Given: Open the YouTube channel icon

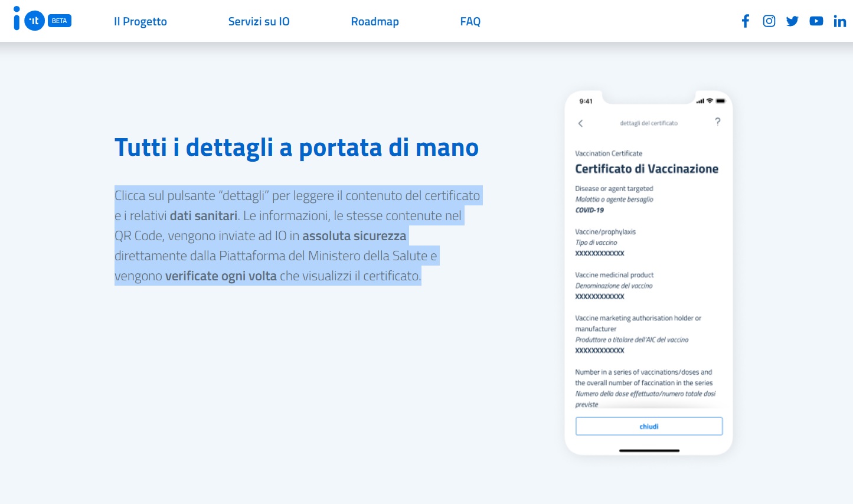Looking at the screenshot, I should (816, 21).
